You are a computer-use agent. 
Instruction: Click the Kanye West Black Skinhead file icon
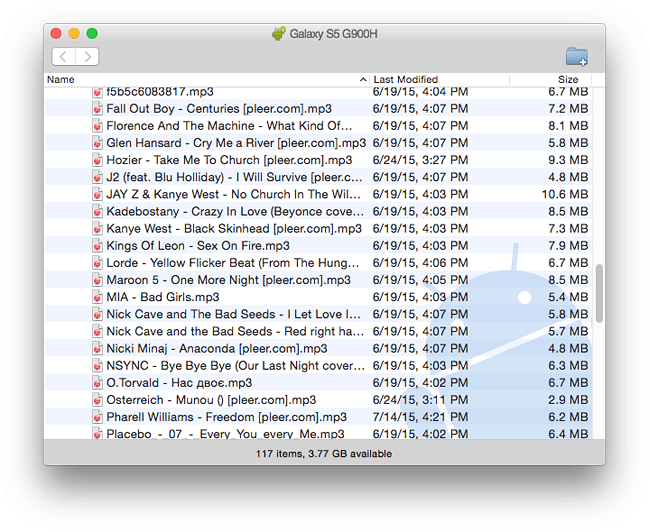click(x=97, y=228)
